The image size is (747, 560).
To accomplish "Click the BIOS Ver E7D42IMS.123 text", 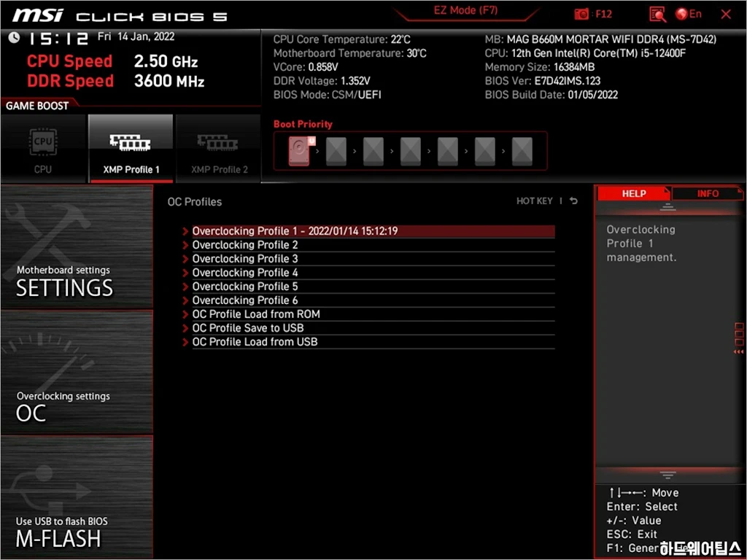I will (x=543, y=81).
